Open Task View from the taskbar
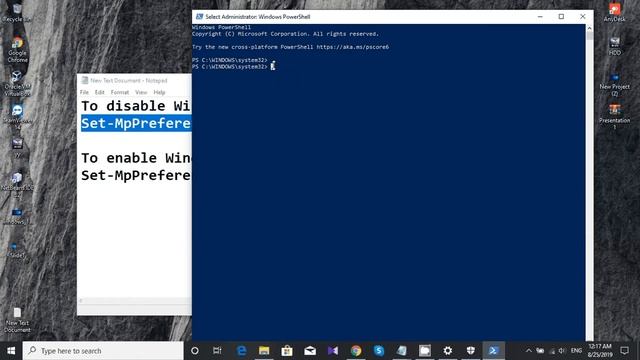The image size is (640, 360). (x=217, y=351)
